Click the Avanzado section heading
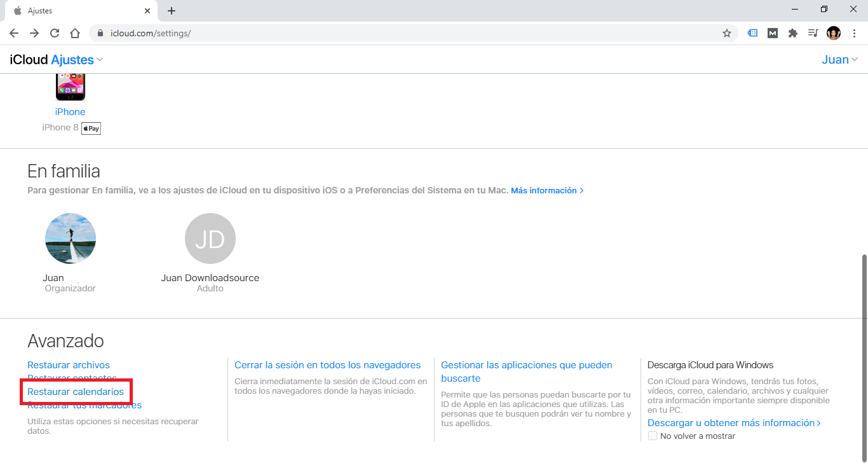Image resolution: width=868 pixels, height=463 pixels. point(65,341)
